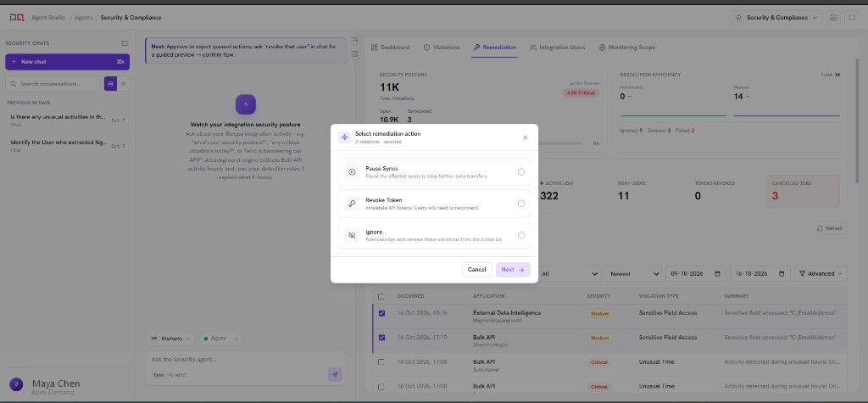Viewport: 868px width, 403px height.
Task: Click the Ignore crossed-eye icon
Action: click(x=352, y=235)
